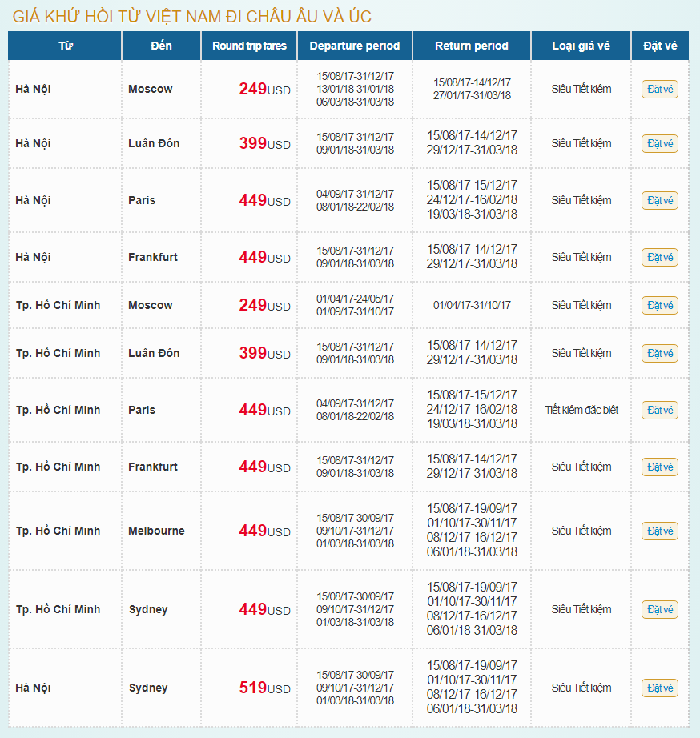Book the Hà Nội to Luân Đôn fare

659,144
